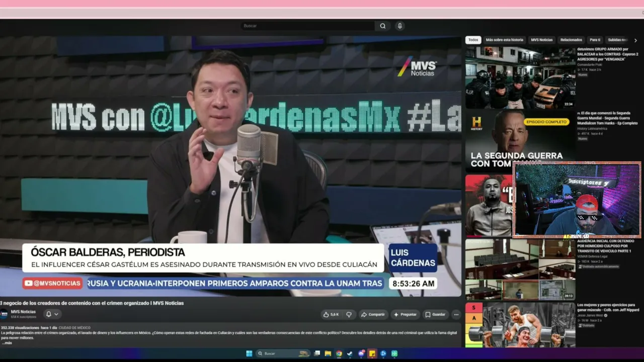Click the taskbar Buscar search box
The image size is (644, 362).
pos(283,353)
